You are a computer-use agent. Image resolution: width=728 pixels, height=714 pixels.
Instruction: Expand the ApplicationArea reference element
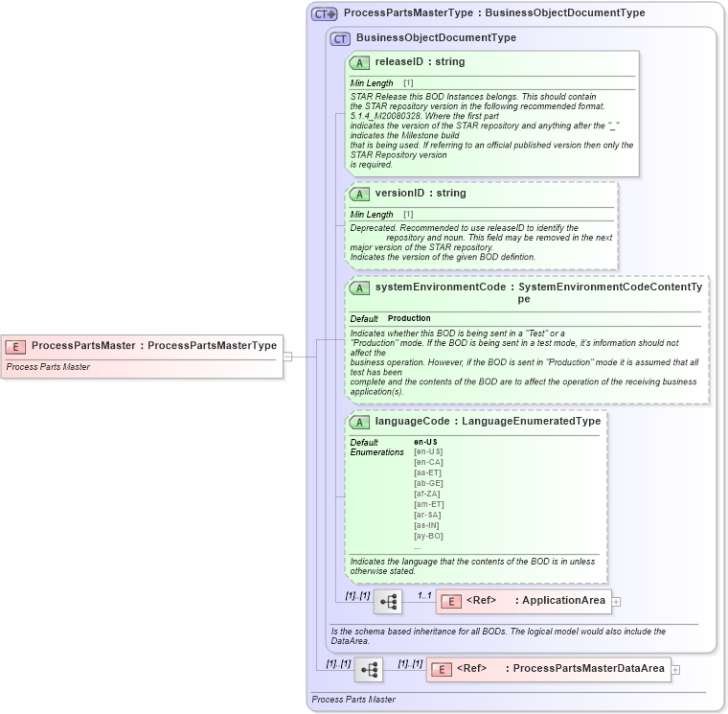(616, 602)
